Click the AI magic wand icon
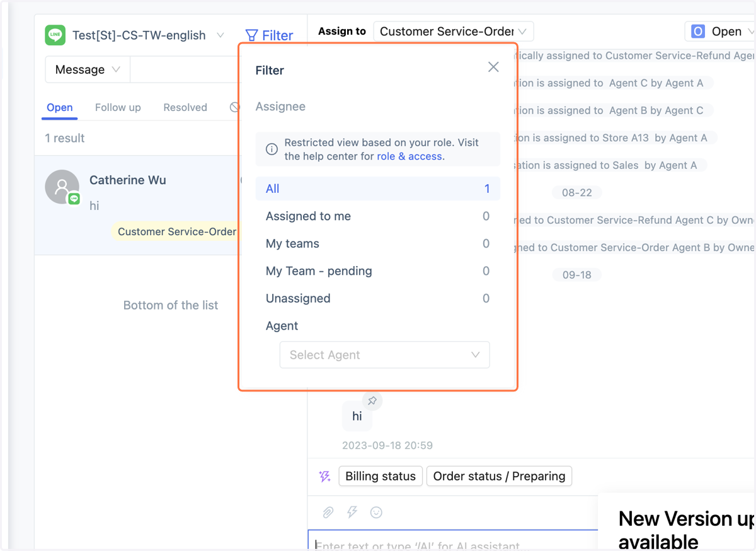 tap(325, 477)
